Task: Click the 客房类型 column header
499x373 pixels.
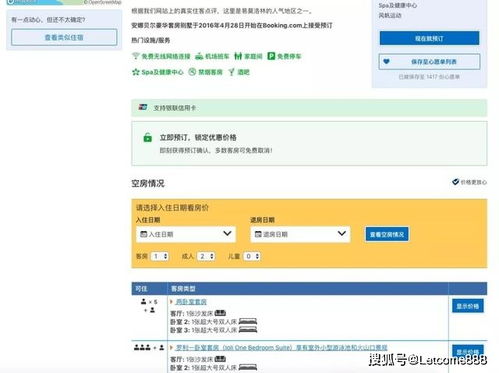Action: tap(183, 289)
